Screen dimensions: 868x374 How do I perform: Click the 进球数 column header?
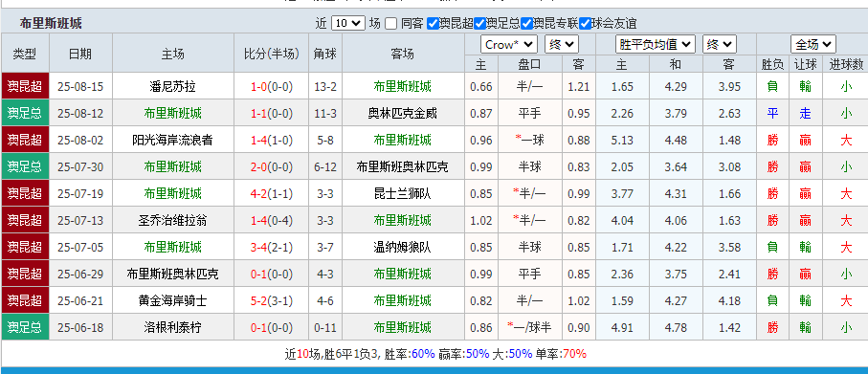(x=846, y=64)
